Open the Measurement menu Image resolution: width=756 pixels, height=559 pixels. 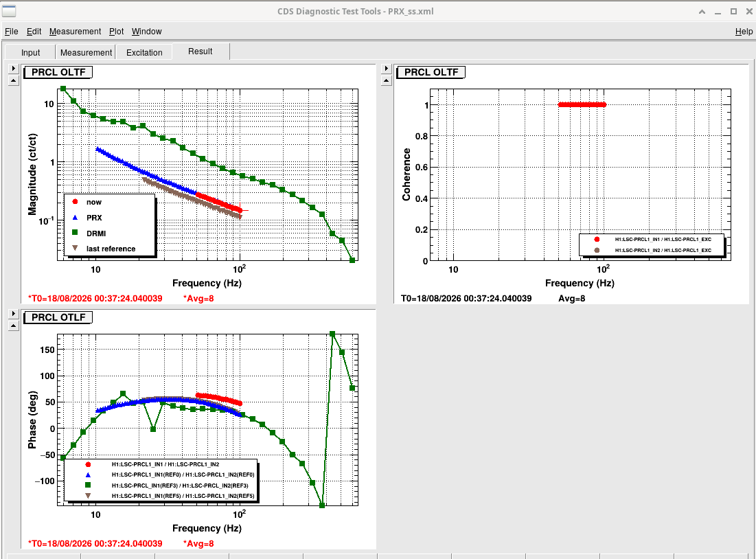[76, 32]
